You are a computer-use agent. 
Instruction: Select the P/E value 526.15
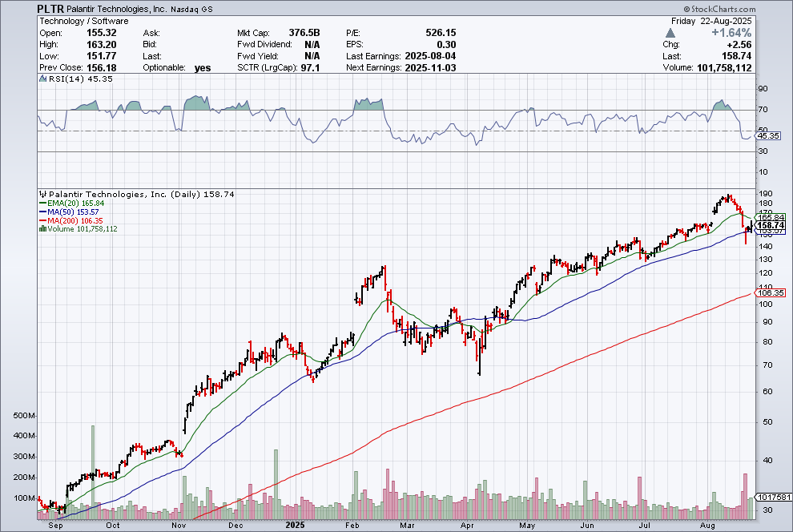[441, 33]
